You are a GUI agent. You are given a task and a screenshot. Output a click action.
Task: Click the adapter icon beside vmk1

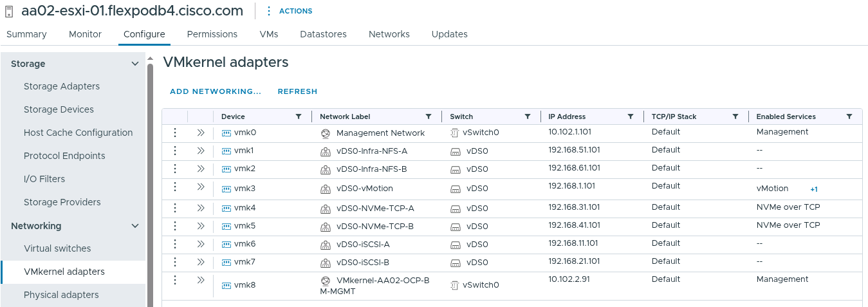(x=226, y=151)
